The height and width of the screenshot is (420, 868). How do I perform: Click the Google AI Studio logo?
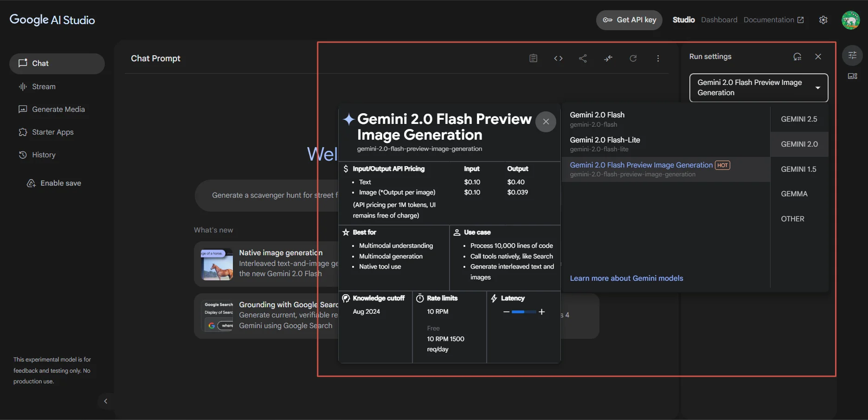pos(52,20)
